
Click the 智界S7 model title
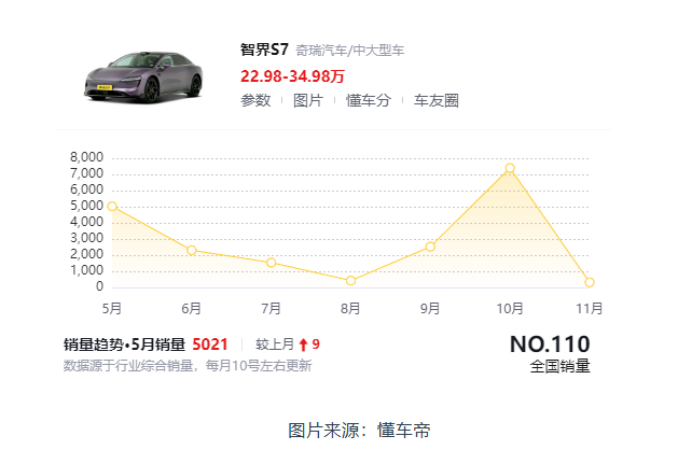click(264, 49)
